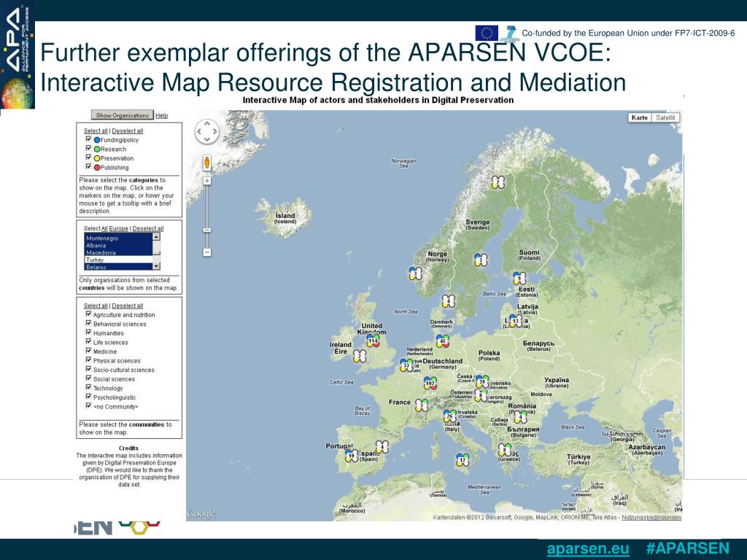Click the zoom slider handle
747x560 pixels.
click(x=206, y=230)
